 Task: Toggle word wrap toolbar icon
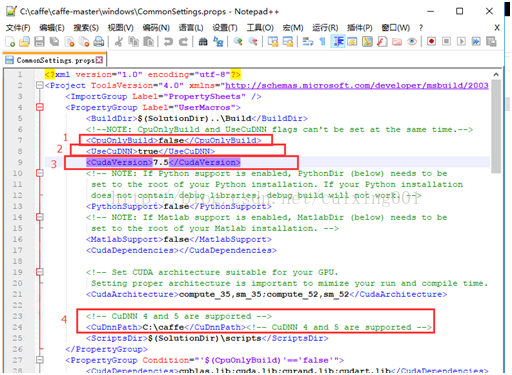coord(308,42)
